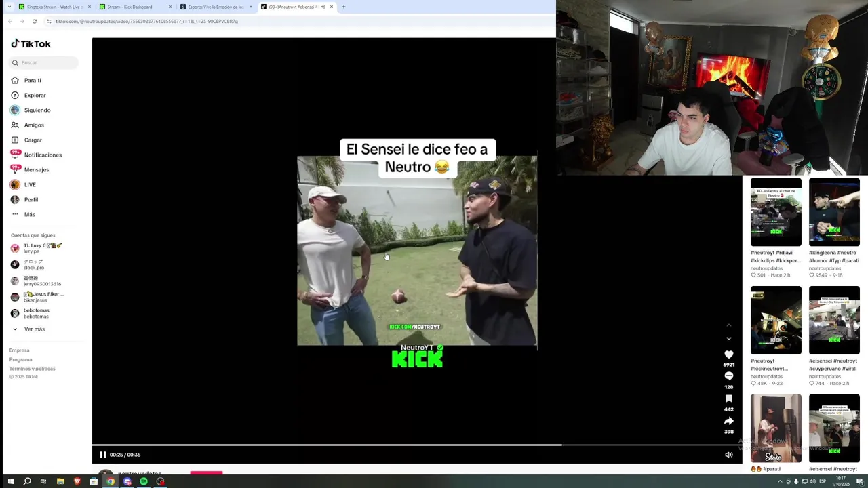Screen dimensions: 868x488
Task: Go back in browser history
Action: pos(9,21)
